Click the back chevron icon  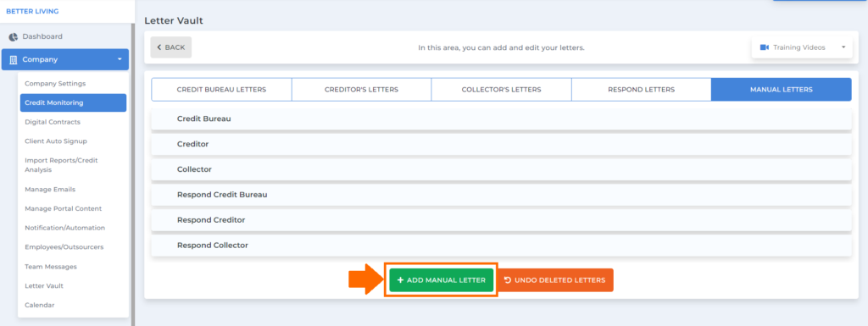159,47
